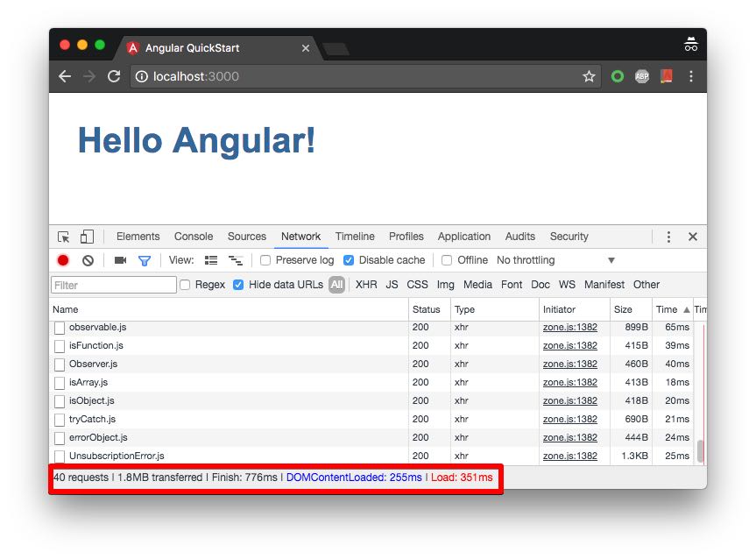
Task: Sort by the Size column header
Action: (x=631, y=309)
